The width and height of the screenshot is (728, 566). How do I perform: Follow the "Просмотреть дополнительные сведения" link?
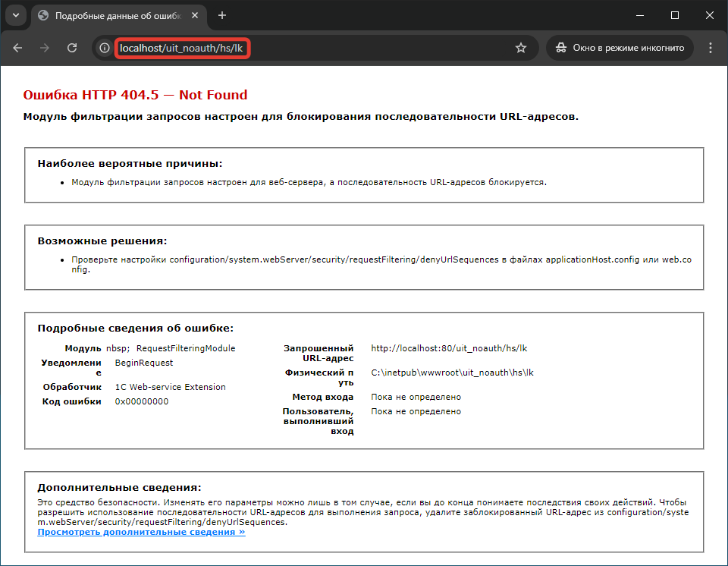(x=141, y=532)
